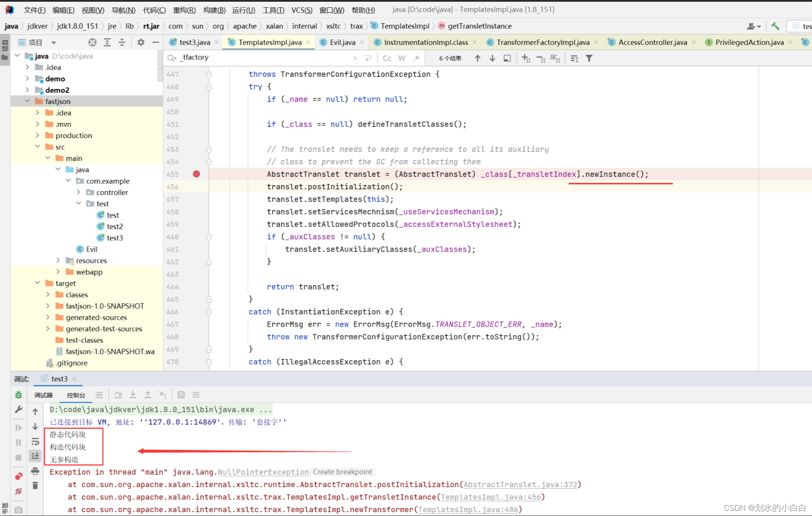Viewport: 812px width, 516px height.
Task: Click the step into debugger icon
Action: click(133, 395)
